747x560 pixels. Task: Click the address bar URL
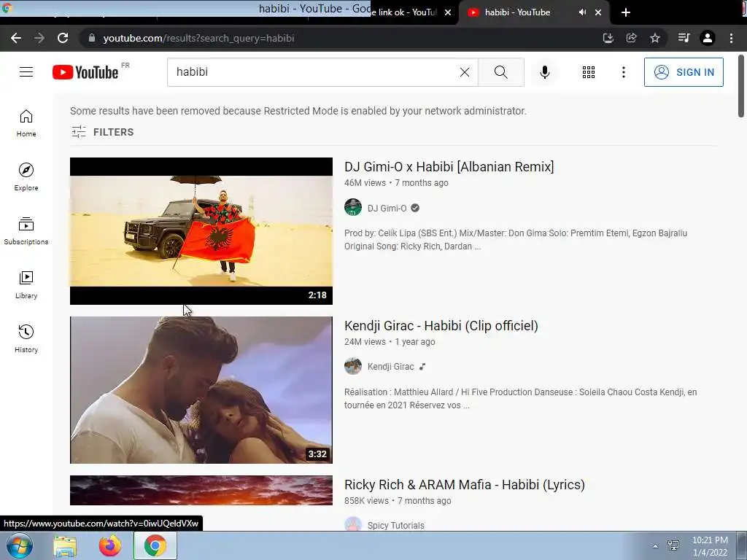click(198, 38)
